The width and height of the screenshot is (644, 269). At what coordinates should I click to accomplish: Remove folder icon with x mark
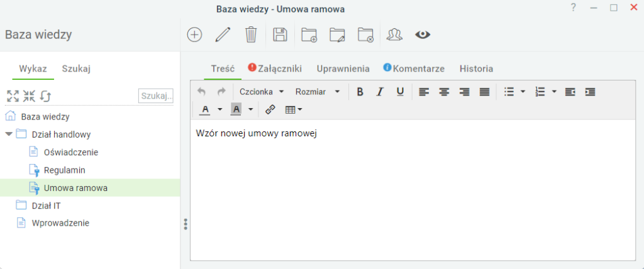[x=365, y=35]
